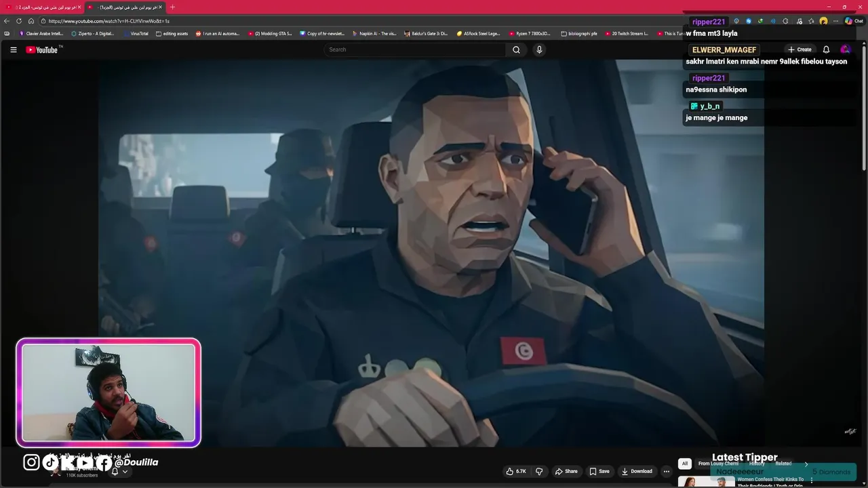Image resolution: width=868 pixels, height=488 pixels.
Task: Start voice search with the microphone icon
Action: click(x=539, y=49)
